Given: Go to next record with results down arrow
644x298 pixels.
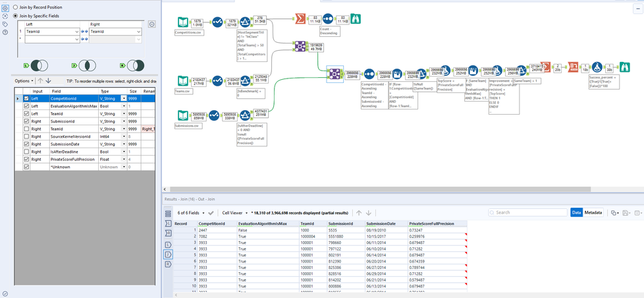Looking at the screenshot, I should point(368,213).
